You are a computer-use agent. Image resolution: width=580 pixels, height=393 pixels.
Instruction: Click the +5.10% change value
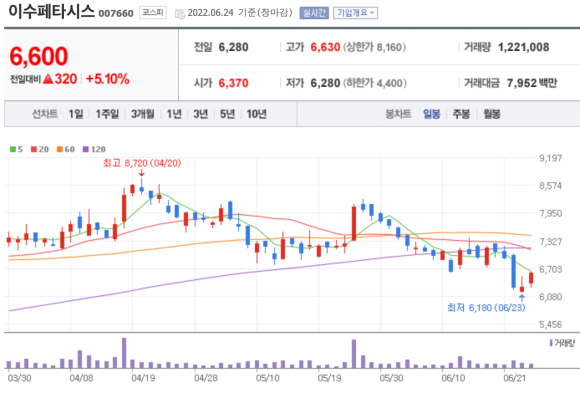108,79
